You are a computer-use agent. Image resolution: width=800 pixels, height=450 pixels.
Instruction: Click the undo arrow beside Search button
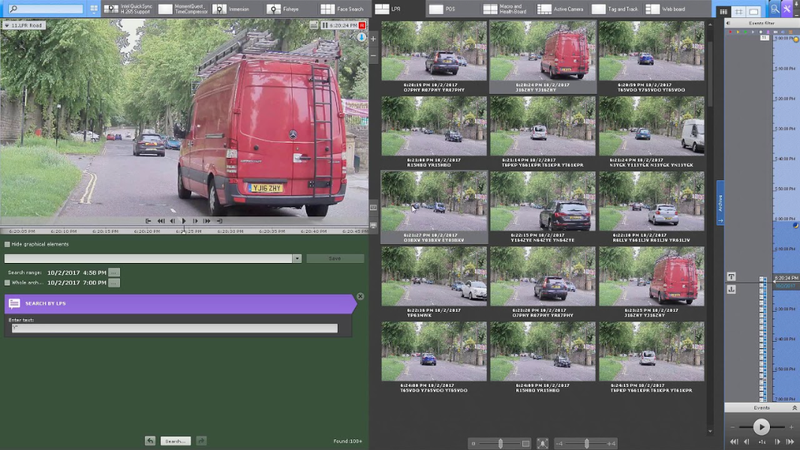(x=150, y=440)
